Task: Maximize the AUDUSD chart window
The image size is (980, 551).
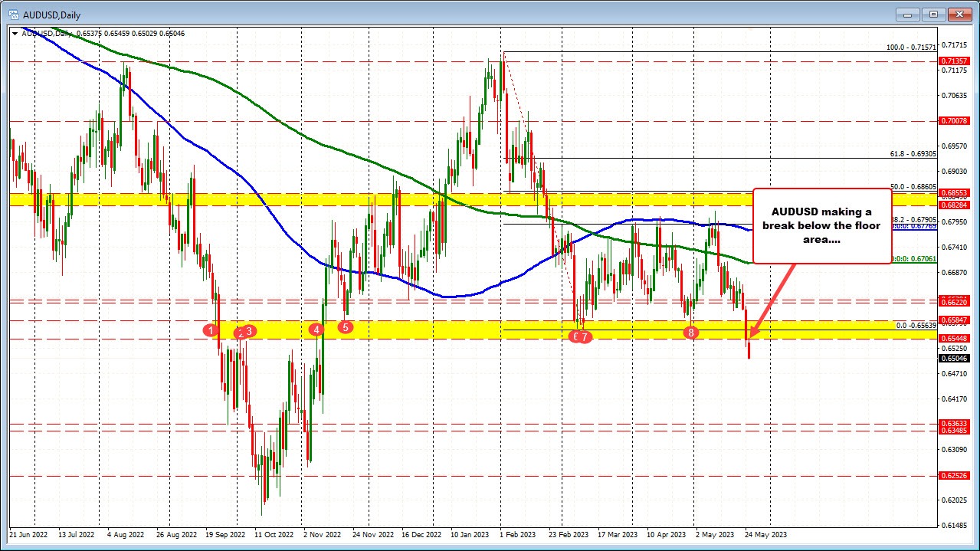Action: [x=934, y=14]
